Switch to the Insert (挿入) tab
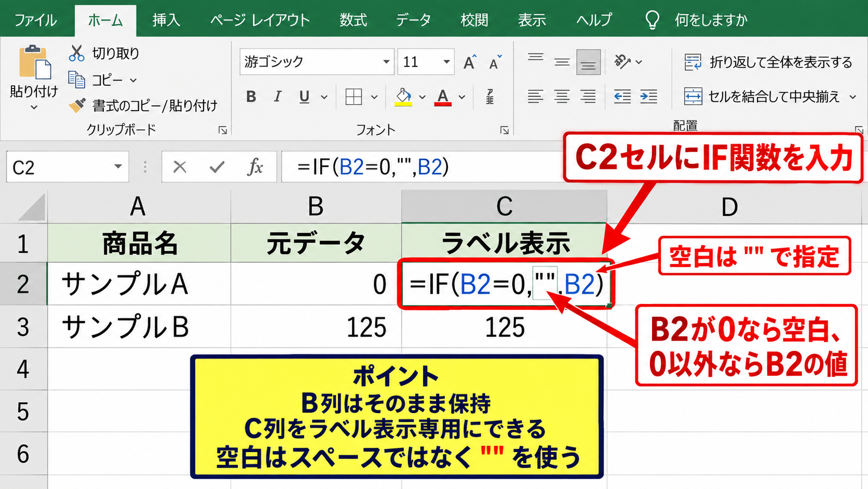 point(166,20)
